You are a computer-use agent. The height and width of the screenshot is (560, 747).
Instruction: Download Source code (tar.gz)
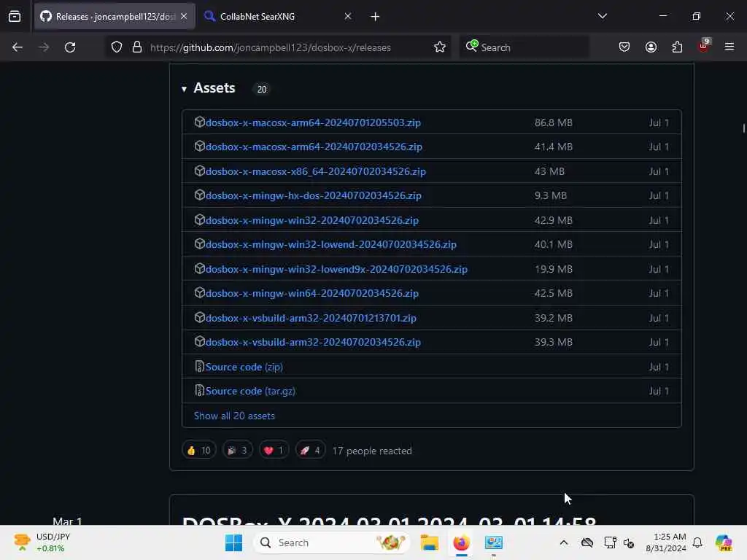(250, 391)
